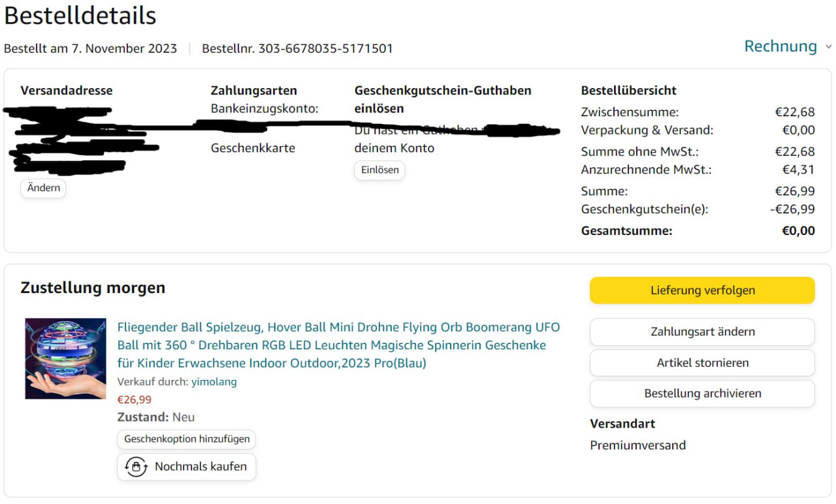Click Zahlungsart ändern button

pos(702,332)
